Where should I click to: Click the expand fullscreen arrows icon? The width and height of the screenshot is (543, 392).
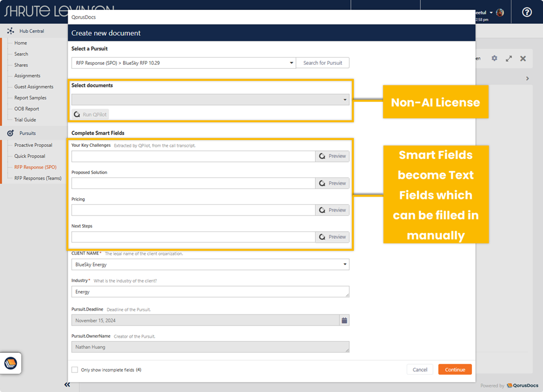click(509, 58)
